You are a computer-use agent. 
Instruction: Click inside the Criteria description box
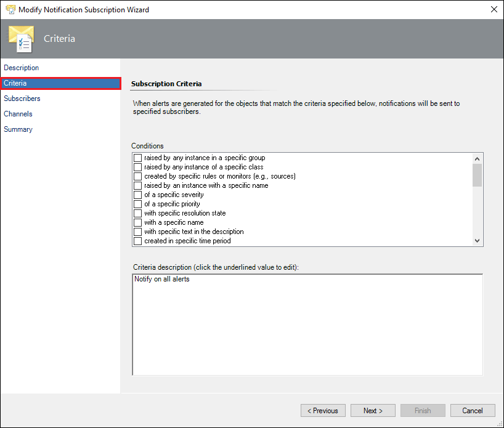307,325
